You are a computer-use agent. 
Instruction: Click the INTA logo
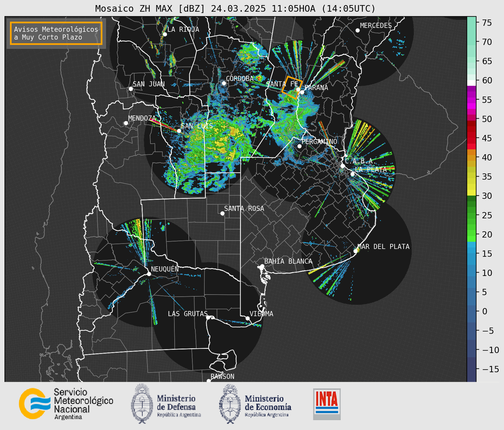[x=327, y=404]
